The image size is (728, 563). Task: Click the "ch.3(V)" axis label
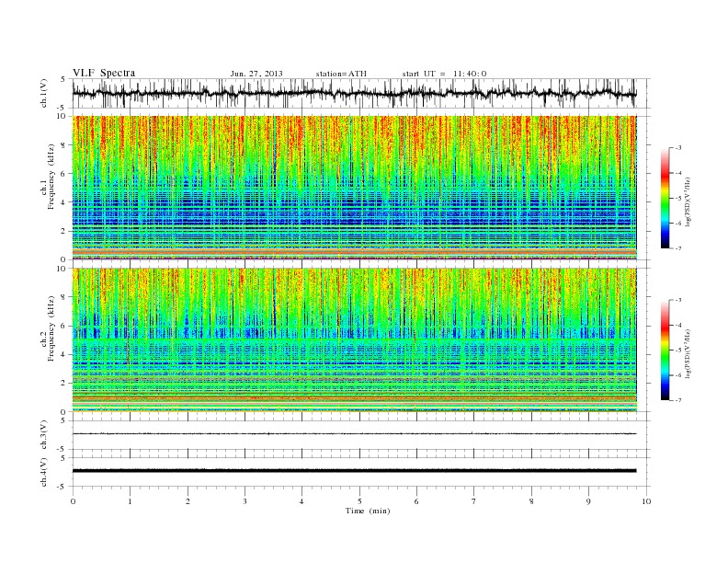pos(44,435)
